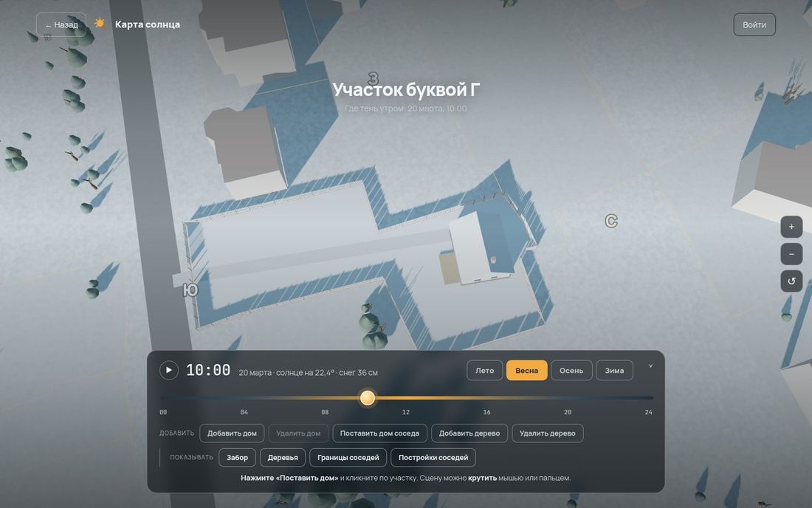The width and height of the screenshot is (812, 508).
Task: Click Удалить дом button
Action: pyautogui.click(x=298, y=433)
